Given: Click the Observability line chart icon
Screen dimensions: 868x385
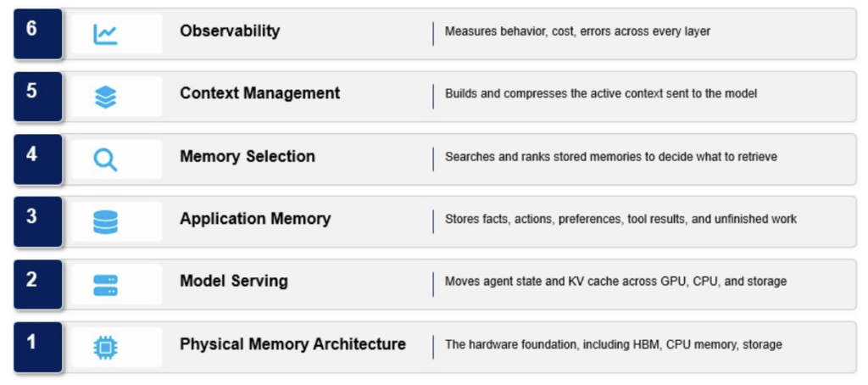Looking at the screenshot, I should tap(105, 35).
